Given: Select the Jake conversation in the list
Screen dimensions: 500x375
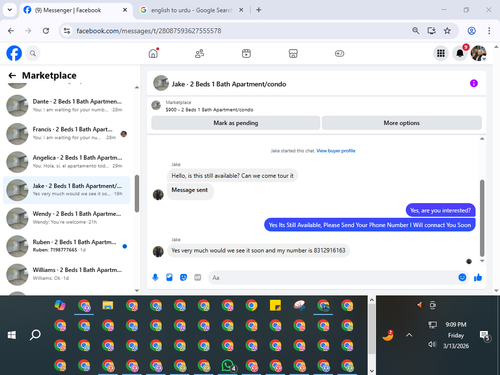Looking at the screenshot, I should click(x=67, y=190).
